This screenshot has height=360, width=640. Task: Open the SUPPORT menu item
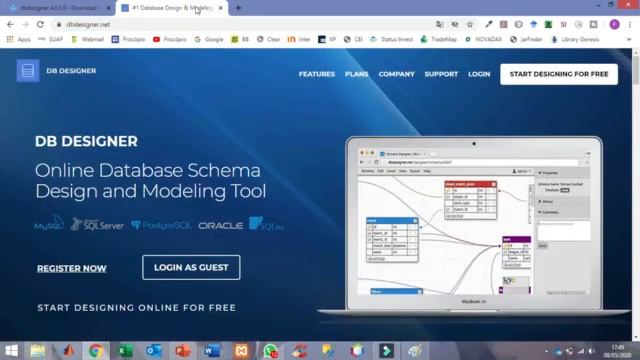(441, 74)
